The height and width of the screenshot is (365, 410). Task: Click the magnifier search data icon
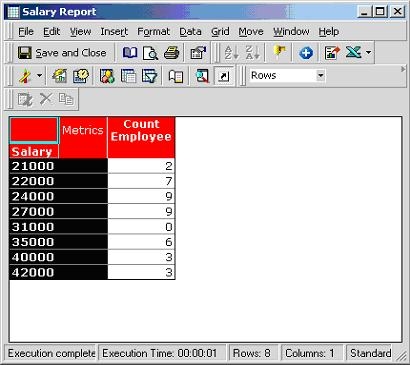(x=202, y=76)
